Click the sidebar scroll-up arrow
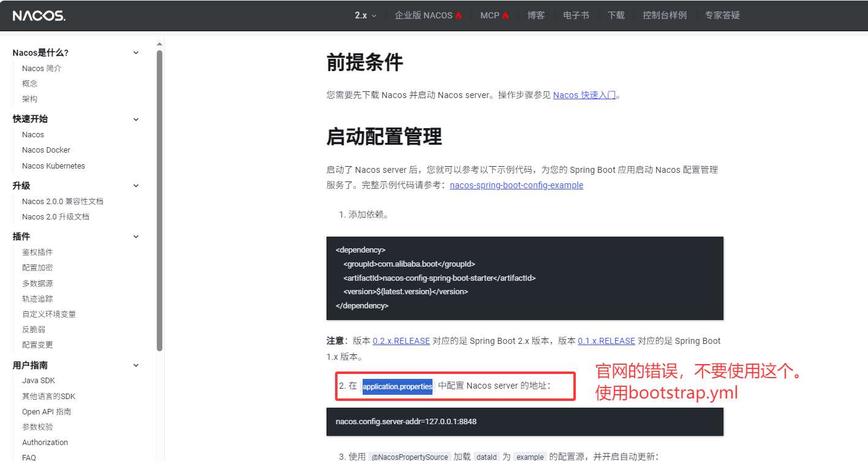 159,44
